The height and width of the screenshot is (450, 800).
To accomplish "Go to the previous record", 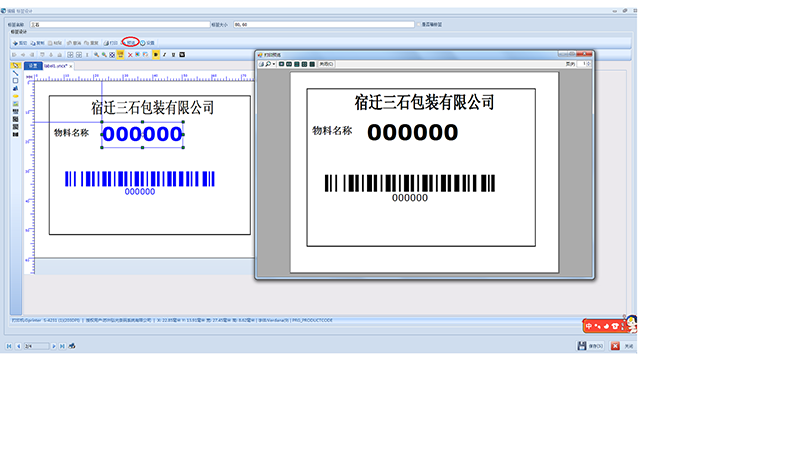I will pos(18,346).
